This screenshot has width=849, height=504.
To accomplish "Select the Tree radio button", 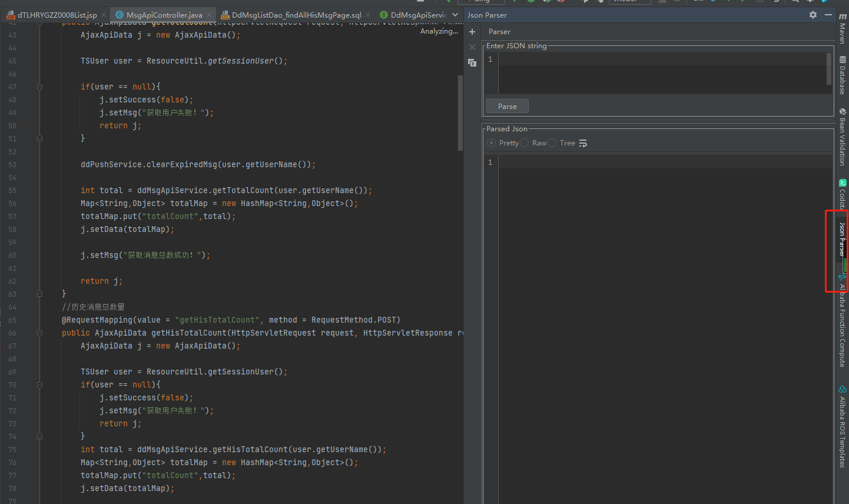I will point(552,143).
